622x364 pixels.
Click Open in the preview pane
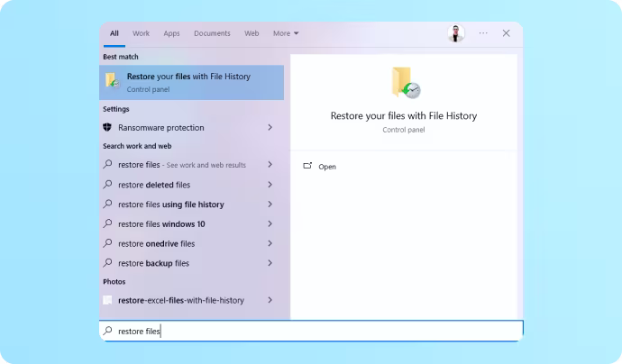[x=319, y=167]
